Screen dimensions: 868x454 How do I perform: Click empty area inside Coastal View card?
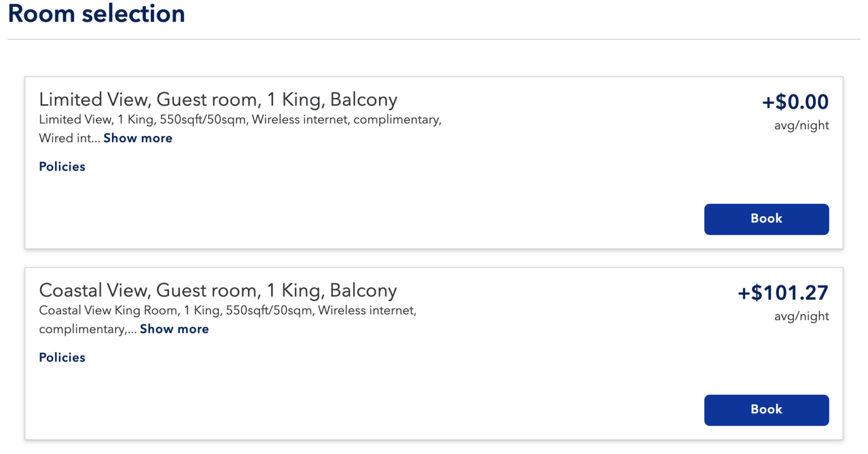(396, 400)
